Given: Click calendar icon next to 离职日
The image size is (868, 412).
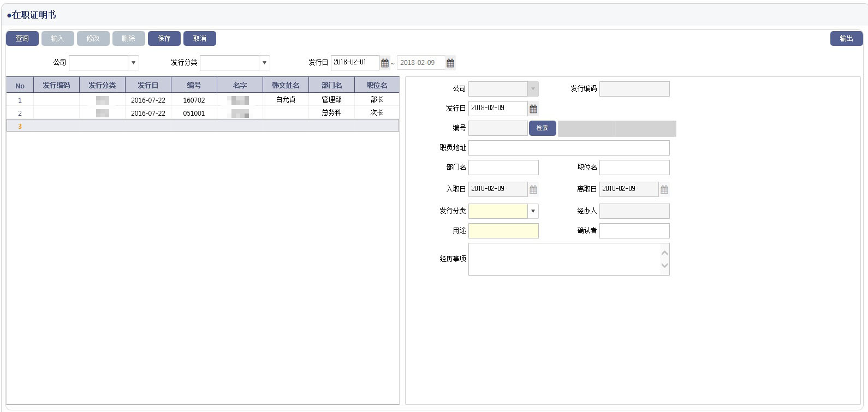Looking at the screenshot, I should click(664, 189).
